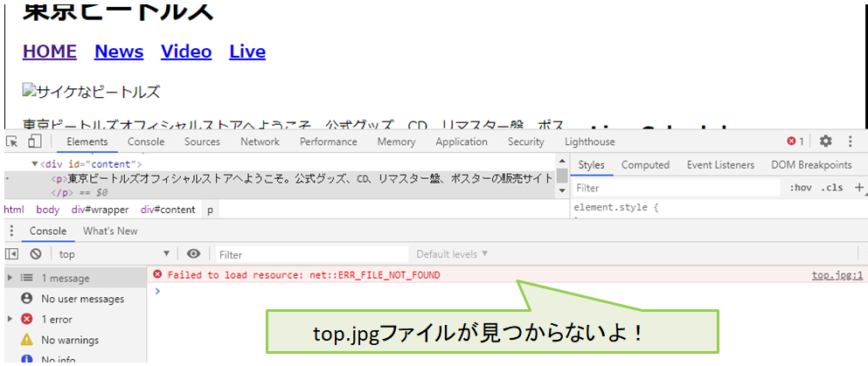Viewport: 868px width, 366px height.
Task: Open the top.jpg:1 source link
Action: pyautogui.click(x=837, y=275)
